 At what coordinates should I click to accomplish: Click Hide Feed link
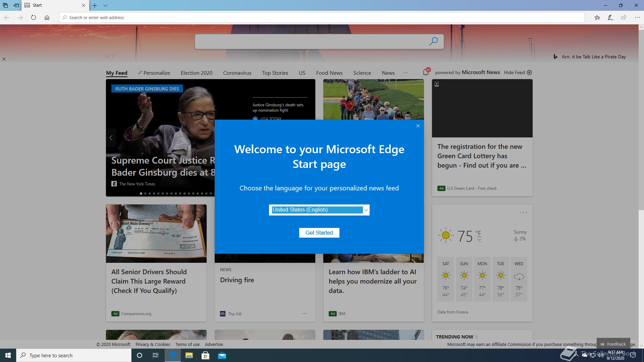click(x=514, y=72)
